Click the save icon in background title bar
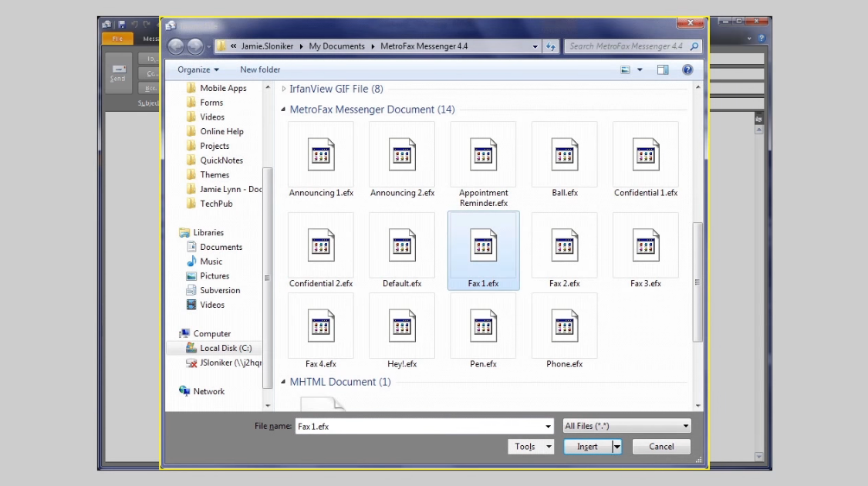 [122, 25]
